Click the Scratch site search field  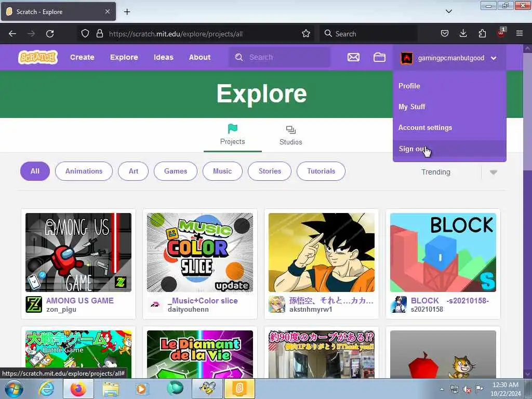coord(279,57)
